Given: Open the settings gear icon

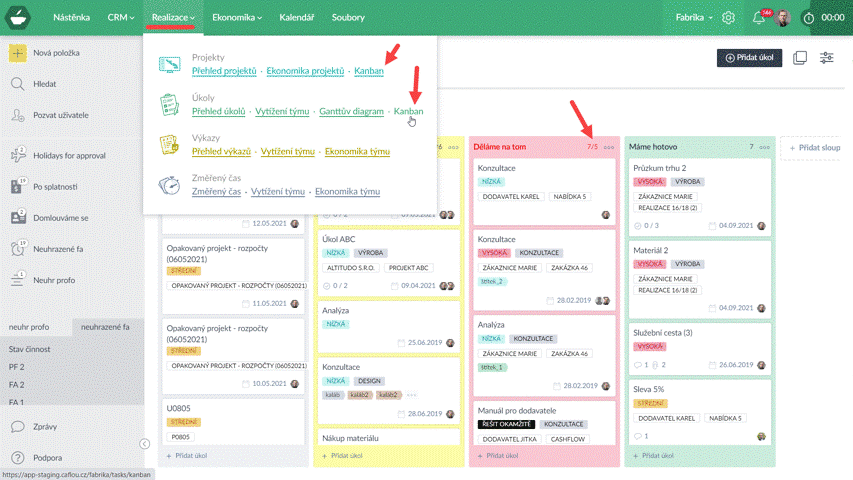Looking at the screenshot, I should [x=729, y=18].
